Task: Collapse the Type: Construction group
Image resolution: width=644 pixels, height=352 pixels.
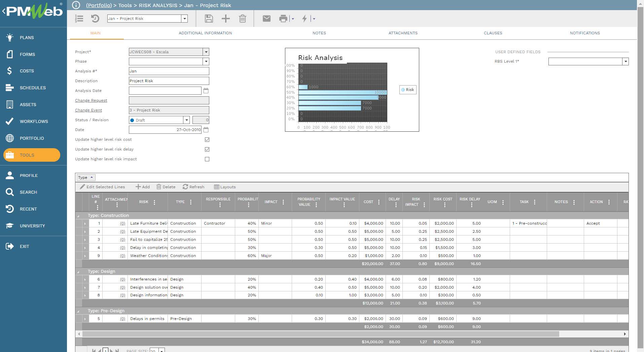Action: tap(78, 216)
